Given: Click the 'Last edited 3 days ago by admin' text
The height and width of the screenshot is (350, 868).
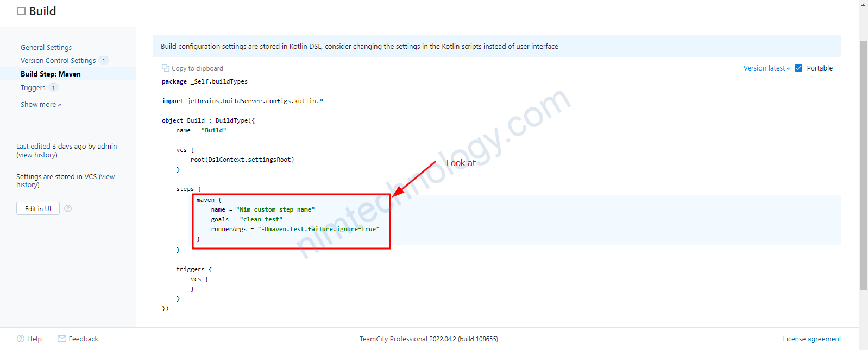Looking at the screenshot, I should tap(66, 146).
